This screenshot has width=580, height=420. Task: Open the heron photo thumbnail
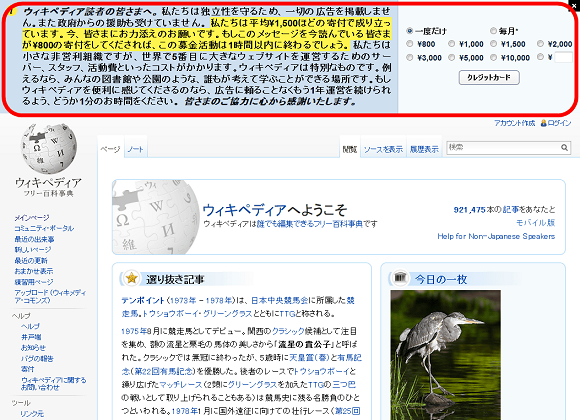(445, 355)
